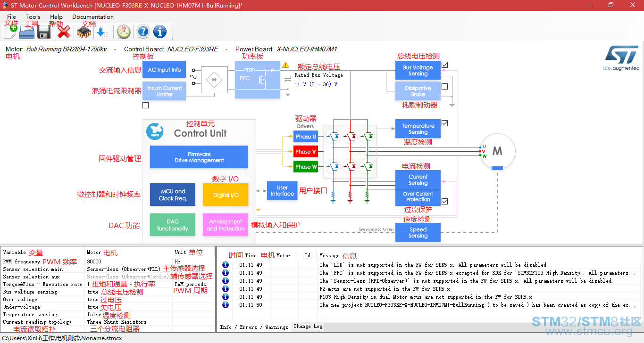Create a new project from the toolbar

pos(10,32)
